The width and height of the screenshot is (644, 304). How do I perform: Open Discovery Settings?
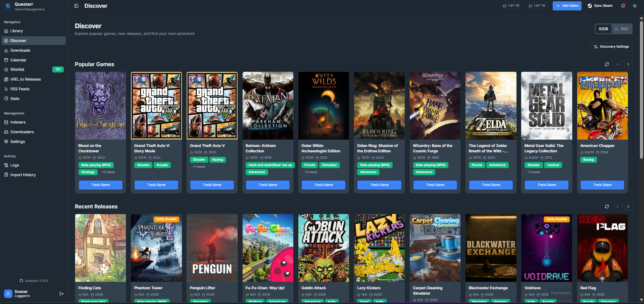(x=611, y=47)
